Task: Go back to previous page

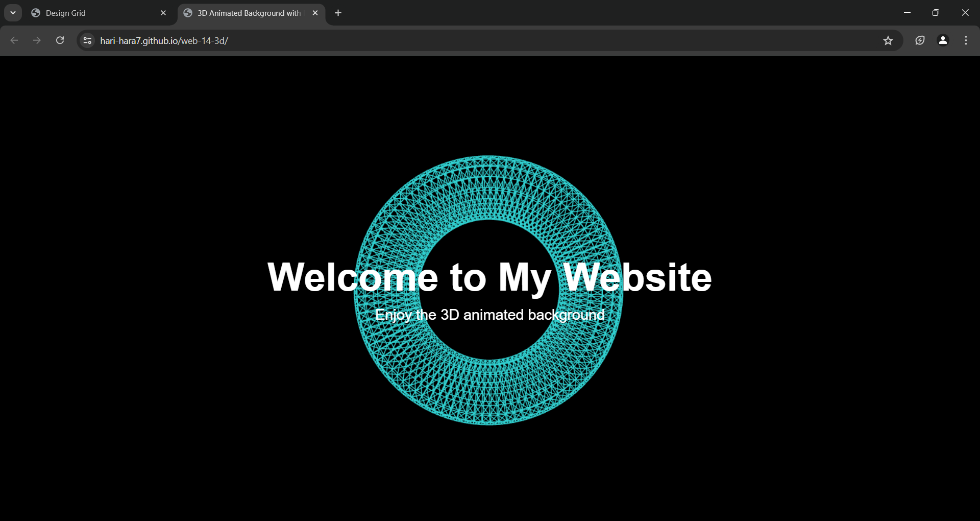Action: [14, 40]
